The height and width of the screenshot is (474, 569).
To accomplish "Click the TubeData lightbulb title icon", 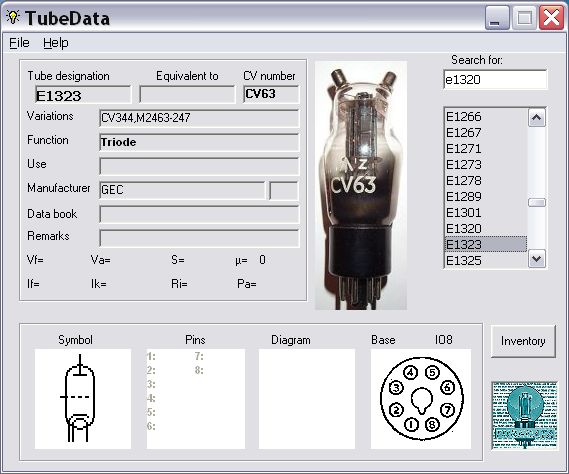I will pos(13,17).
